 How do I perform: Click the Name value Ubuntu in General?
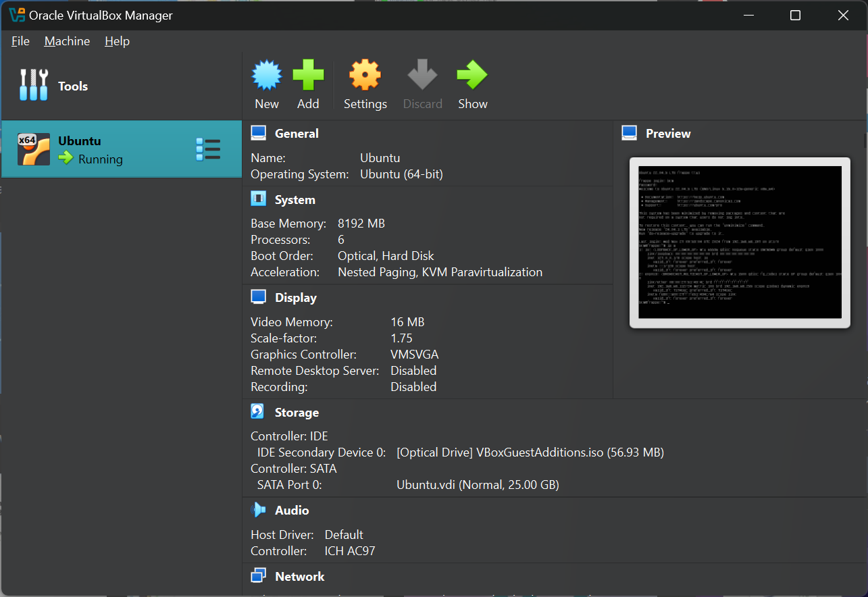pyautogui.click(x=380, y=158)
